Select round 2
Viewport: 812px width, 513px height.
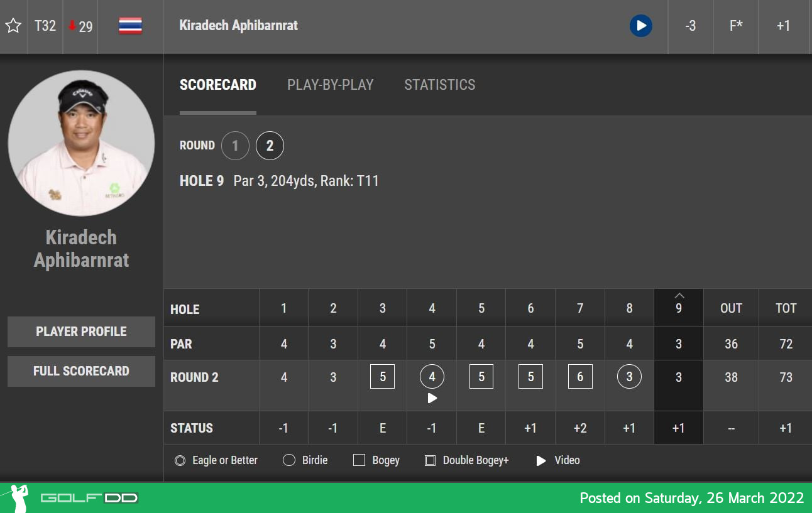click(270, 146)
